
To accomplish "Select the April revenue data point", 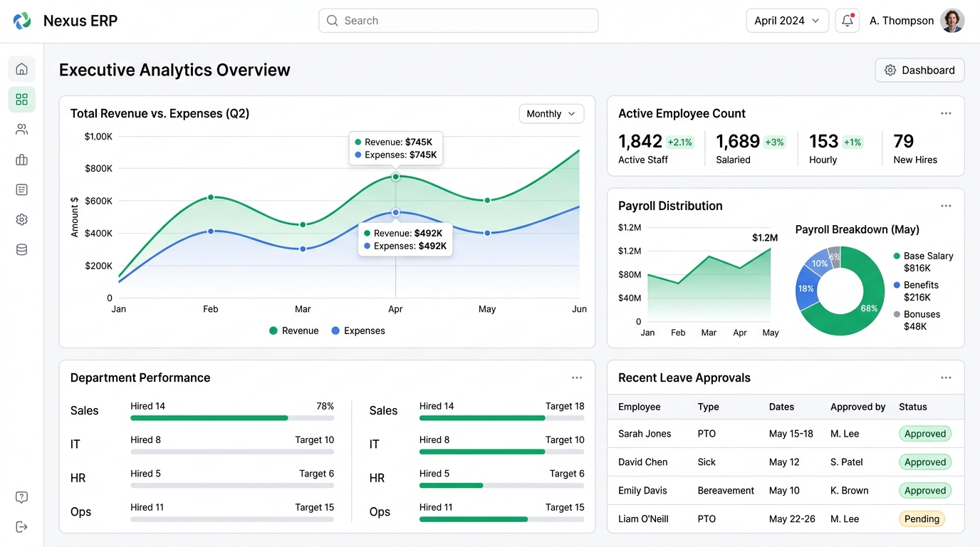I will point(395,177).
